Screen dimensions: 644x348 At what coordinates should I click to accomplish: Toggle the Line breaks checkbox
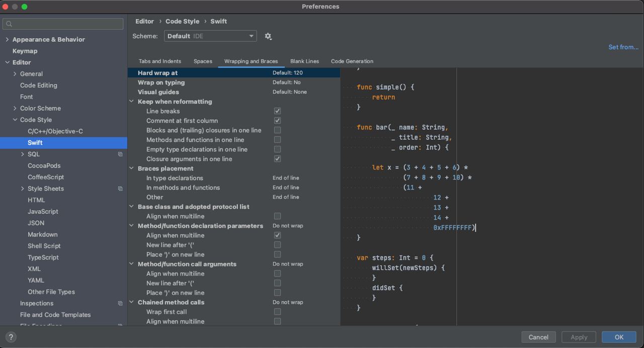click(x=277, y=111)
